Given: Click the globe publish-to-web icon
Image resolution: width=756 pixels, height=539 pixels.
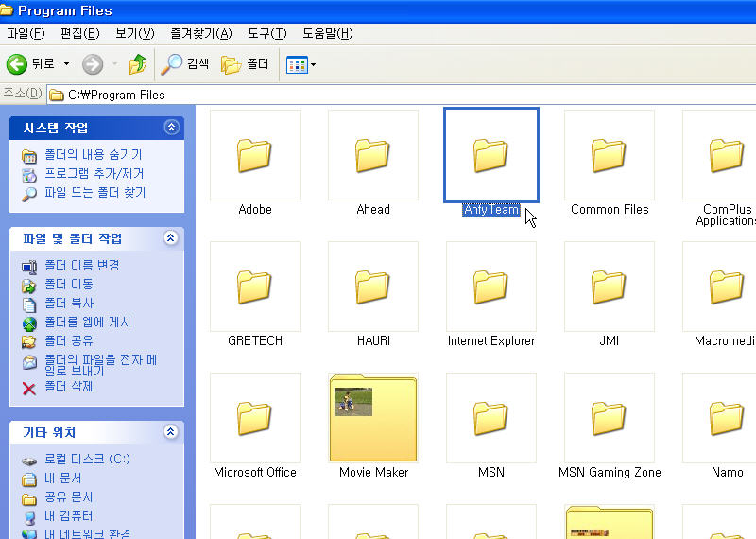Looking at the screenshot, I should click(29, 323).
